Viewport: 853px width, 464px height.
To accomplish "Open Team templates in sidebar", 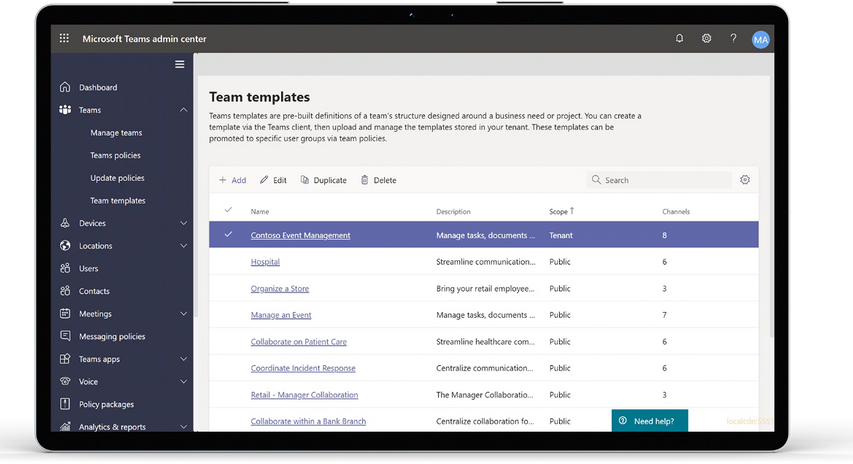I will [x=118, y=201].
